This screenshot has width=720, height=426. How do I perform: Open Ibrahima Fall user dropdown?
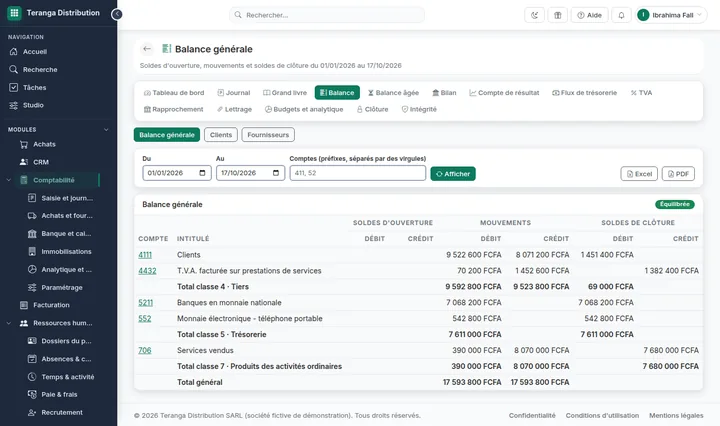(x=671, y=15)
